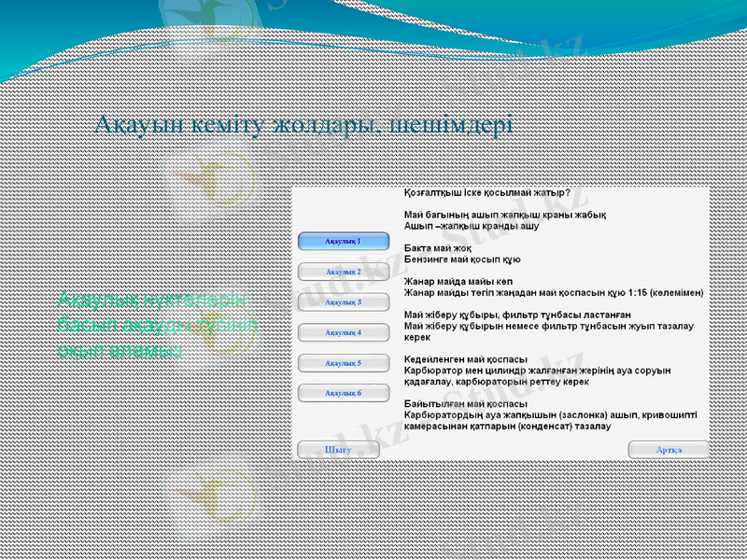Click the line about фильтр тұнбасы ластанған

(518, 315)
